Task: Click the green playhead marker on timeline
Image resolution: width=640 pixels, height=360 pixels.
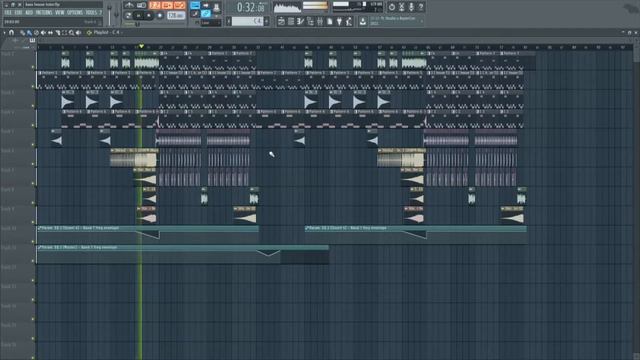Action: 141,47
